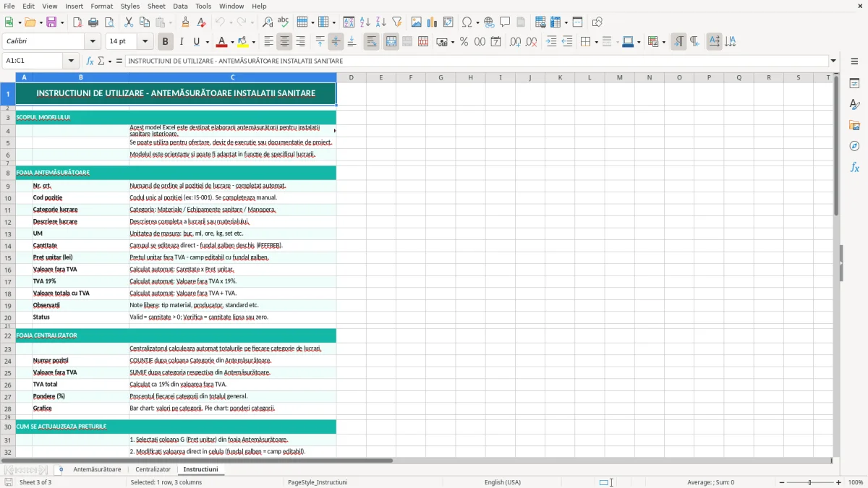The height and width of the screenshot is (488, 868).
Task: Click the Copy icon
Action: [145, 22]
